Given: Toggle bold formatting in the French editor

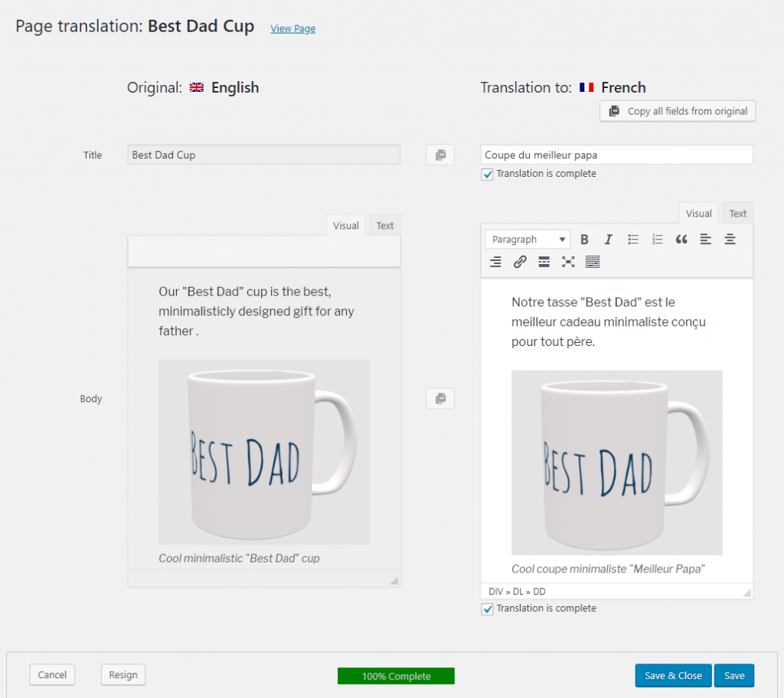Looking at the screenshot, I should tap(585, 239).
